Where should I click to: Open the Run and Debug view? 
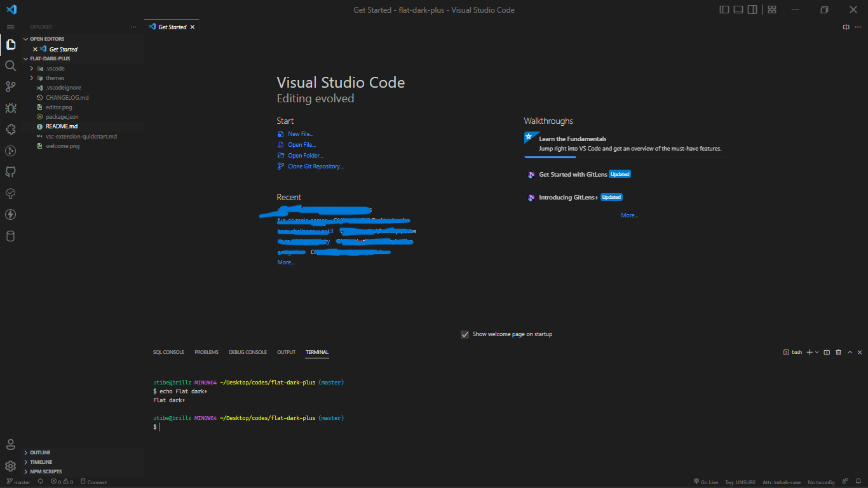click(10, 109)
